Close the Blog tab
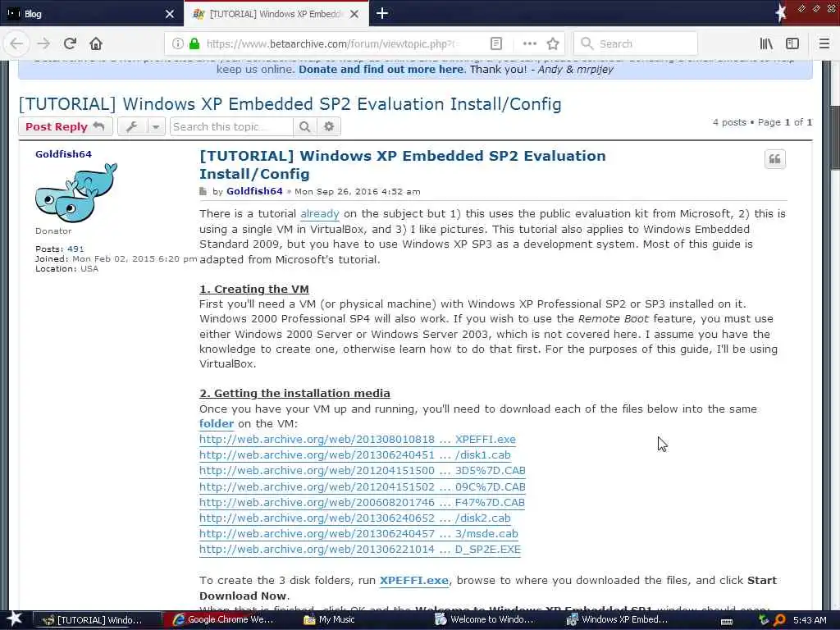This screenshot has width=840, height=630. (x=170, y=14)
